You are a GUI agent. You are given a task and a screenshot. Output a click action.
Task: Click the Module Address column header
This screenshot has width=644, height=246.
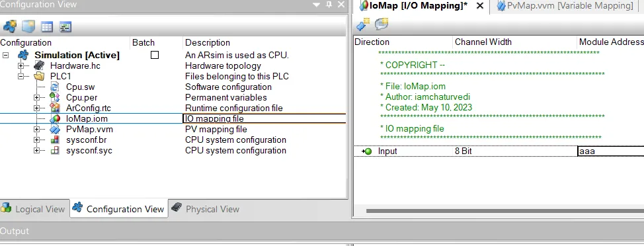click(610, 42)
